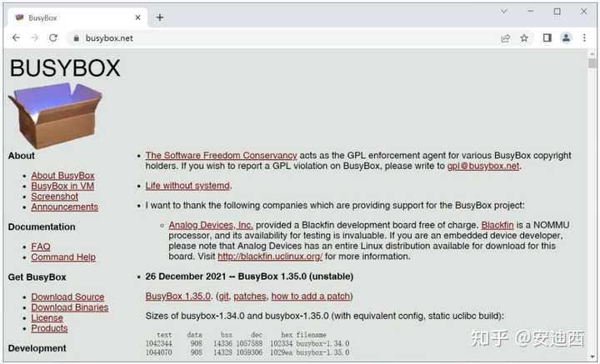600x364 pixels.
Task: Click the busybox-1.34.0 filename row
Action: tap(247, 344)
